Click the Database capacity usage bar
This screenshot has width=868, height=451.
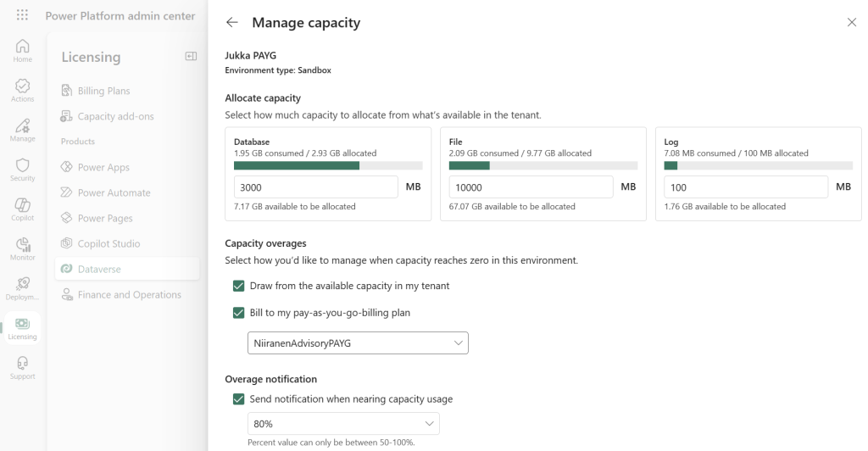[328, 166]
